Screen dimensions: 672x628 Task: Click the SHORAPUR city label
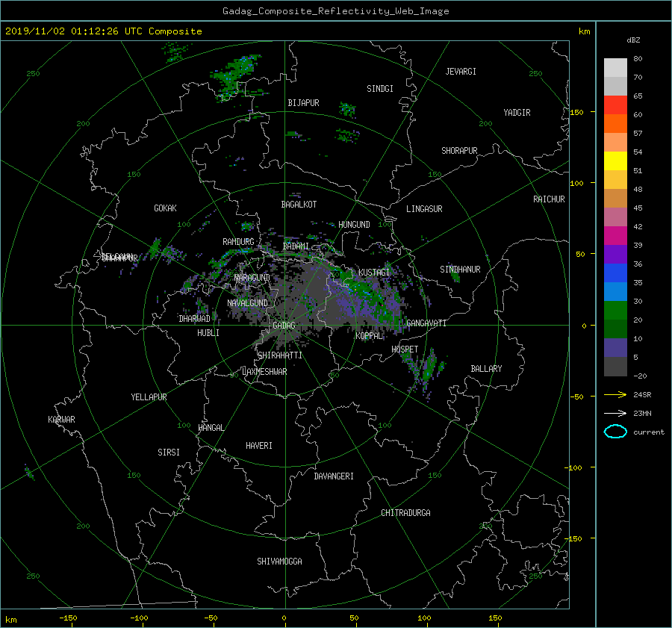[459, 151]
